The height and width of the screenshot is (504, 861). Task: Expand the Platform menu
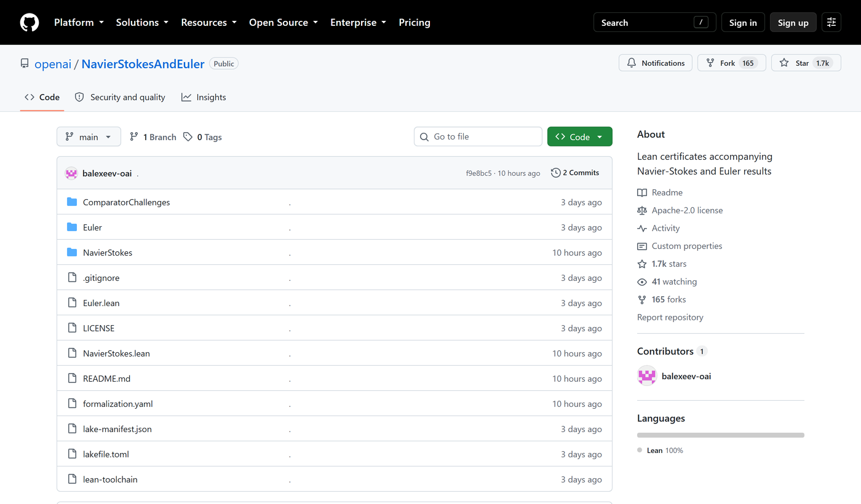click(78, 23)
